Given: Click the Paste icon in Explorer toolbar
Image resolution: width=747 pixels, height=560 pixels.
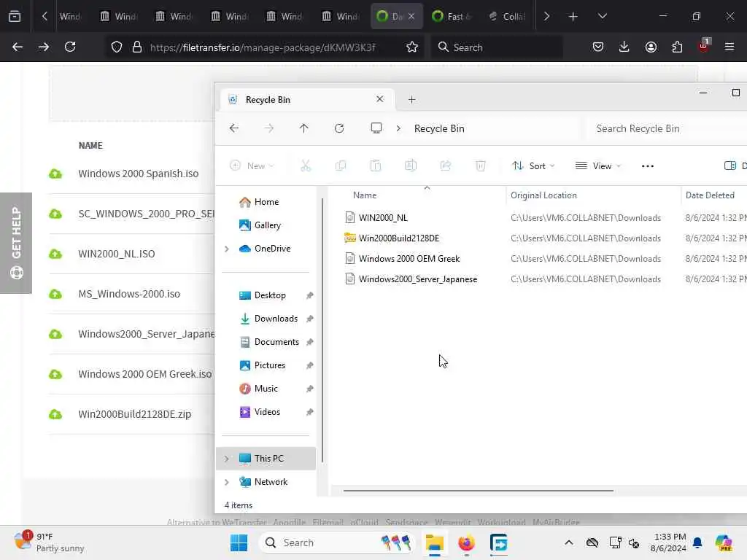Looking at the screenshot, I should point(376,166).
